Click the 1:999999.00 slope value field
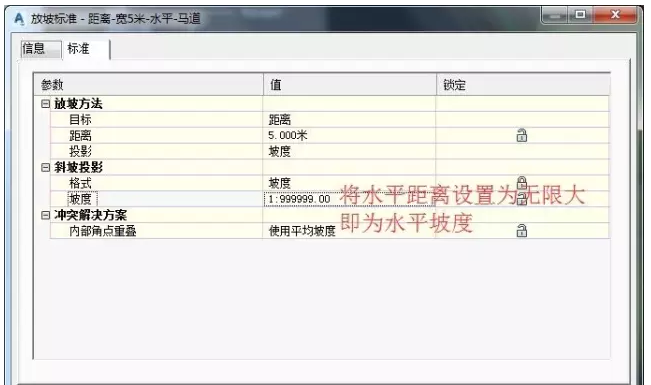The width and height of the screenshot is (651, 385). click(350, 199)
